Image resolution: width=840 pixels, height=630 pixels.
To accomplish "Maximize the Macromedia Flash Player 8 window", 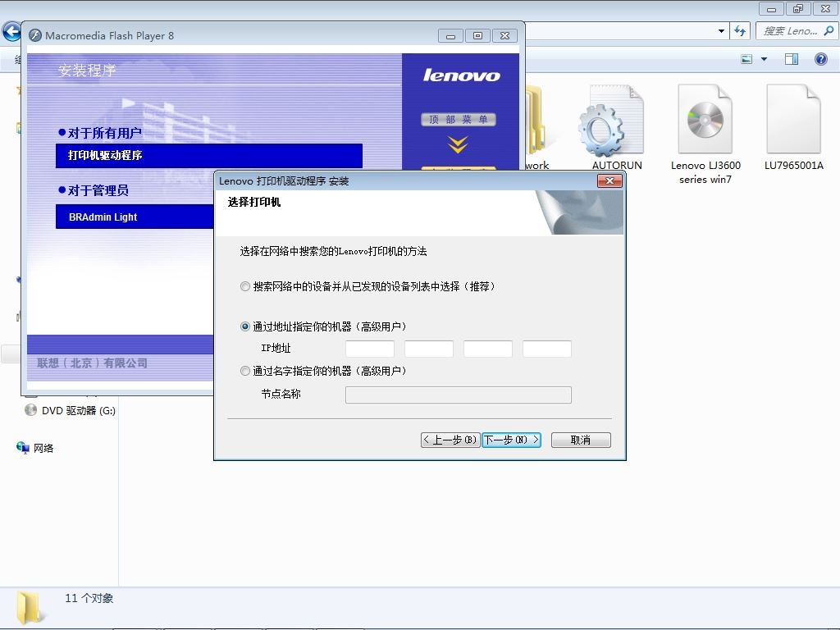I will tap(478, 36).
